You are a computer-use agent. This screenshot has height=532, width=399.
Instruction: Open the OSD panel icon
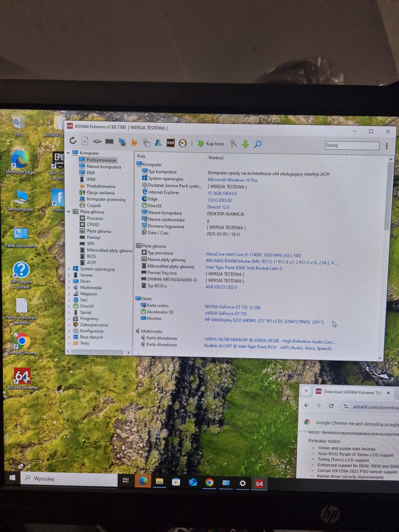pyautogui.click(x=171, y=143)
